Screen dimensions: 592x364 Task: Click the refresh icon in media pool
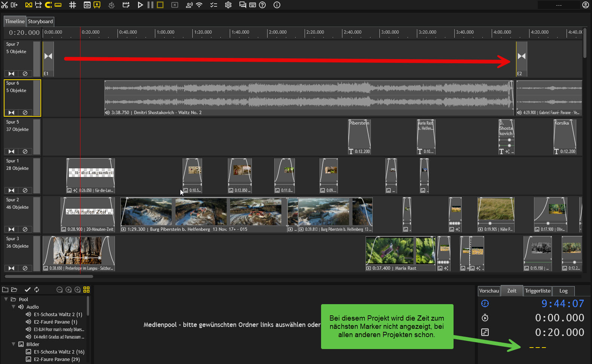pos(37,290)
